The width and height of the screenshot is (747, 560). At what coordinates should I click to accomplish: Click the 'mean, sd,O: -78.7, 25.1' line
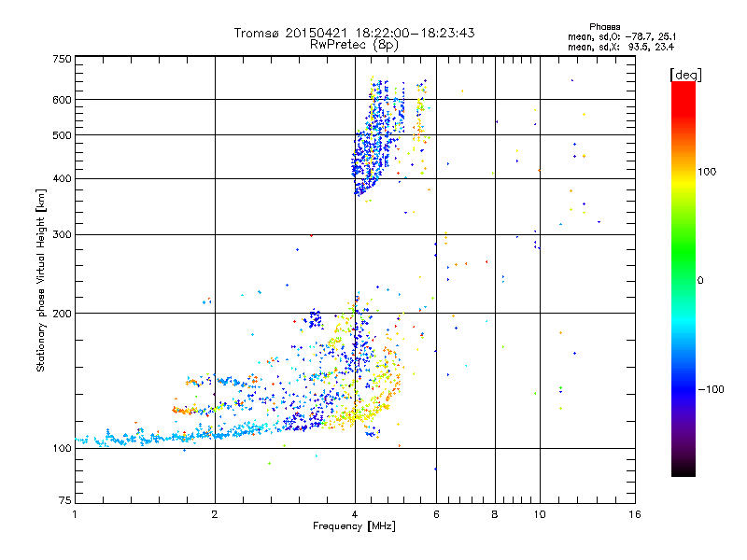pyautogui.click(x=622, y=36)
